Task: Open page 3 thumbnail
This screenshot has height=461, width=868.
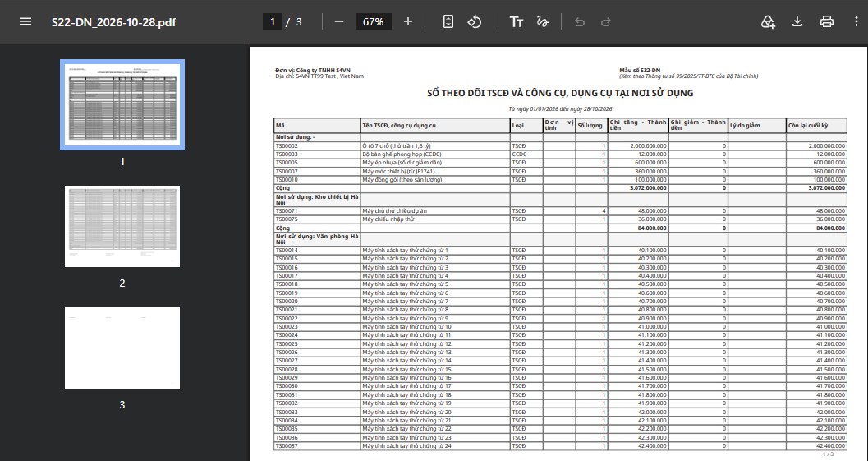Action: (122, 348)
